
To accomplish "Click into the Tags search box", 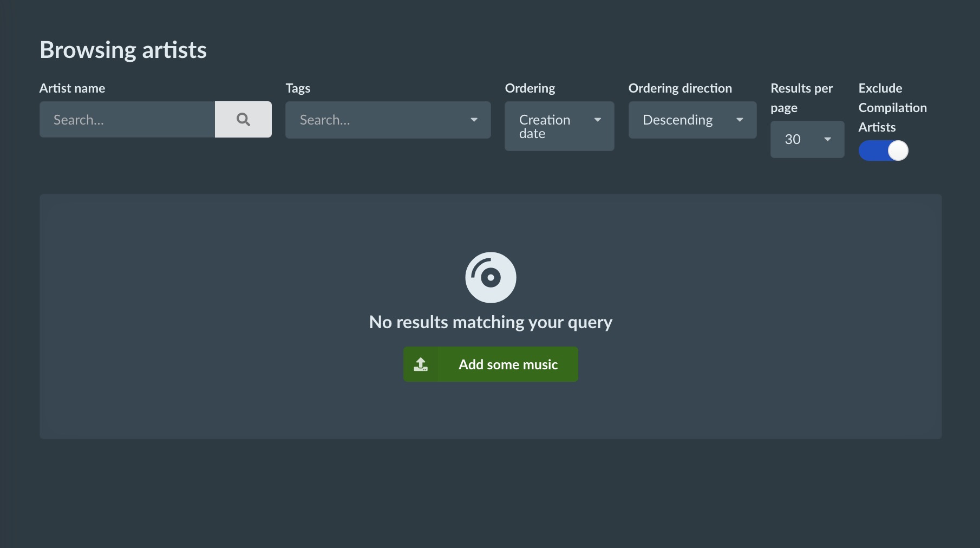I will tap(379, 120).
